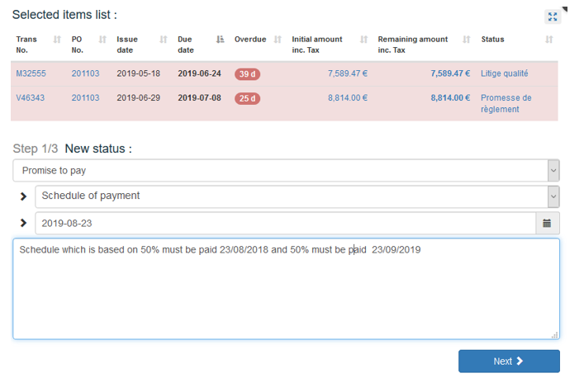Click the 2019-08-23 date input field
Viewport: 584px width, 392px height.
[x=285, y=223]
